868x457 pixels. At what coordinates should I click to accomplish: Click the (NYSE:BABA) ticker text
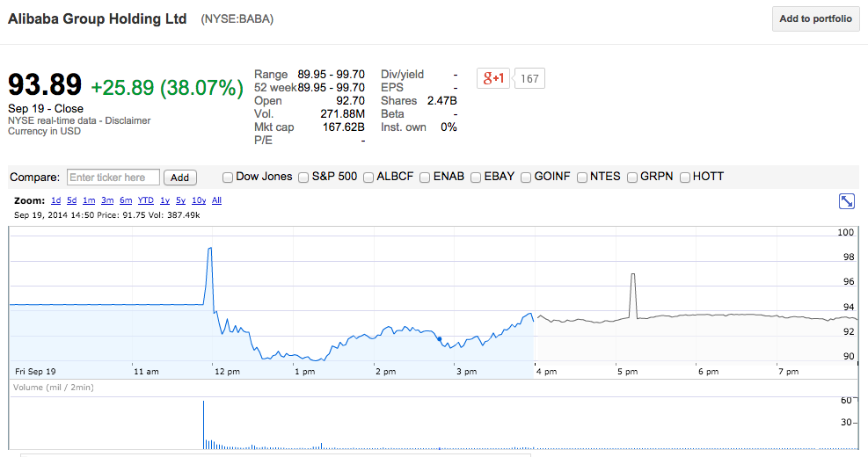coord(237,19)
